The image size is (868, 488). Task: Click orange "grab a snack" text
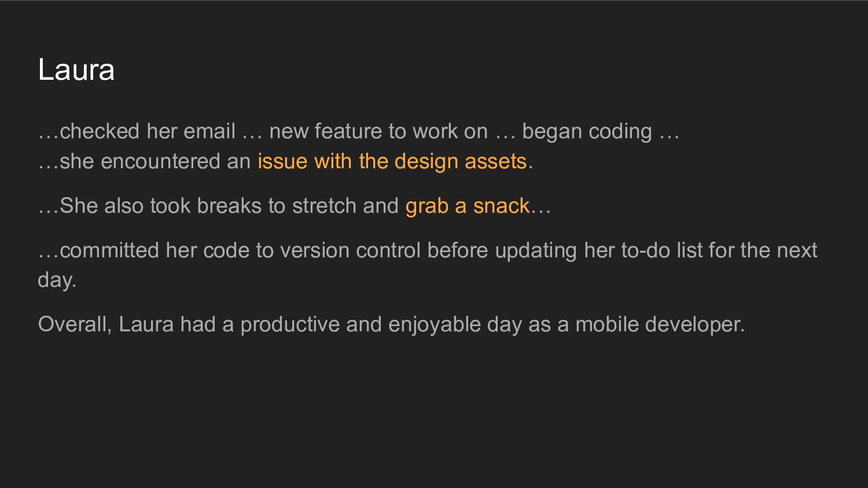pyautogui.click(x=468, y=206)
